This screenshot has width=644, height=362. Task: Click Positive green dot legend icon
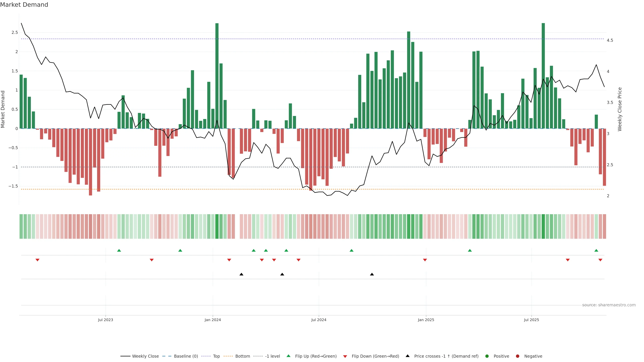coord(487,356)
